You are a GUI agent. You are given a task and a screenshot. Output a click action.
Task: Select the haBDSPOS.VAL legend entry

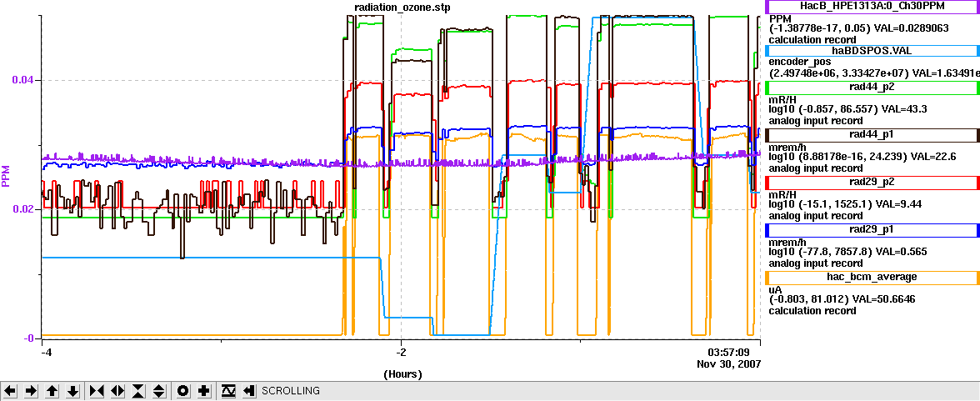tap(872, 52)
